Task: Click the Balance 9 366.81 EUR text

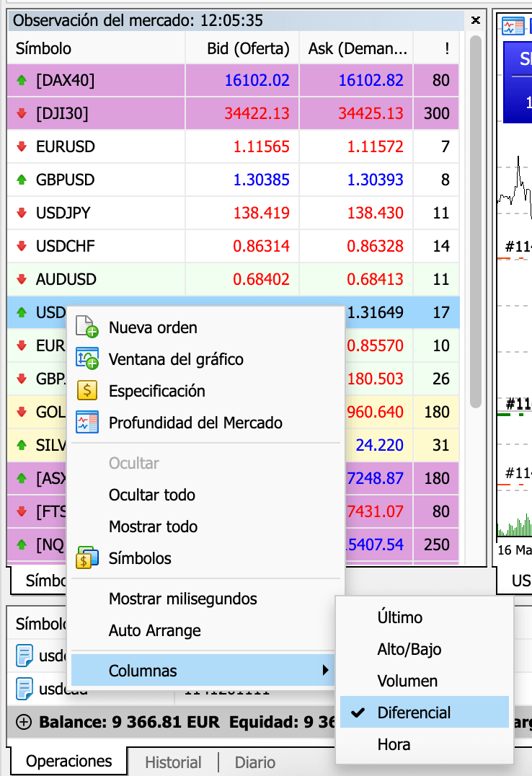Action: tap(129, 722)
